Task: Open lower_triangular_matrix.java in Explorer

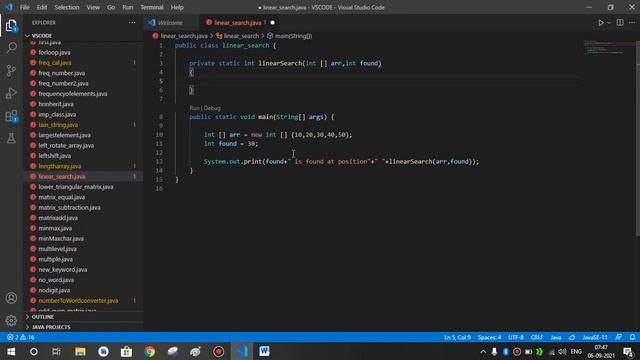Action: 76,187
